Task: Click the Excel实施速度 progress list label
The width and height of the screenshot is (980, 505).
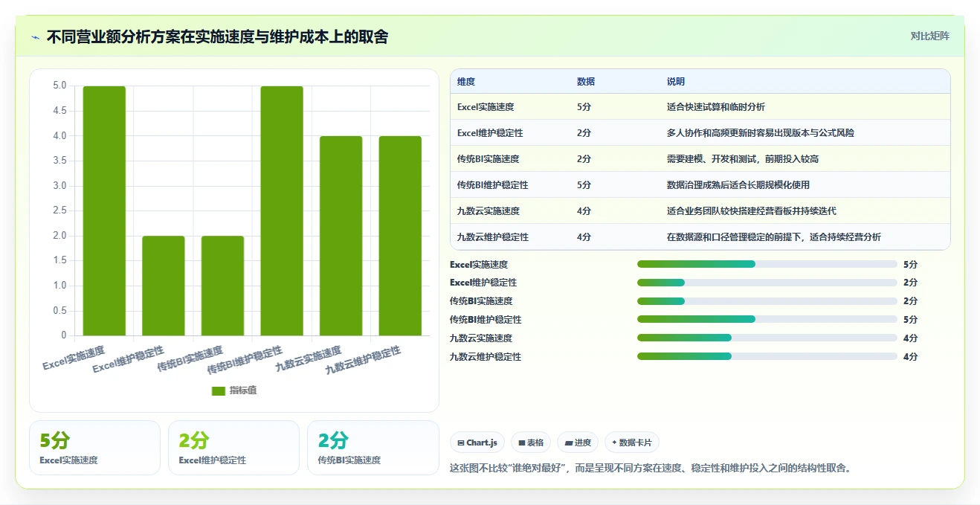Action: 479,264
